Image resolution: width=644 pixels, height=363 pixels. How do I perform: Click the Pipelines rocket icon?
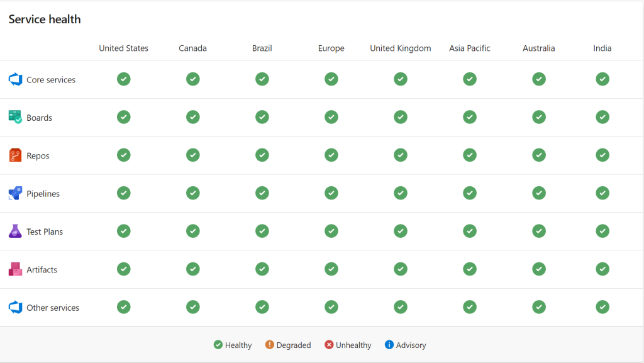tap(14, 193)
